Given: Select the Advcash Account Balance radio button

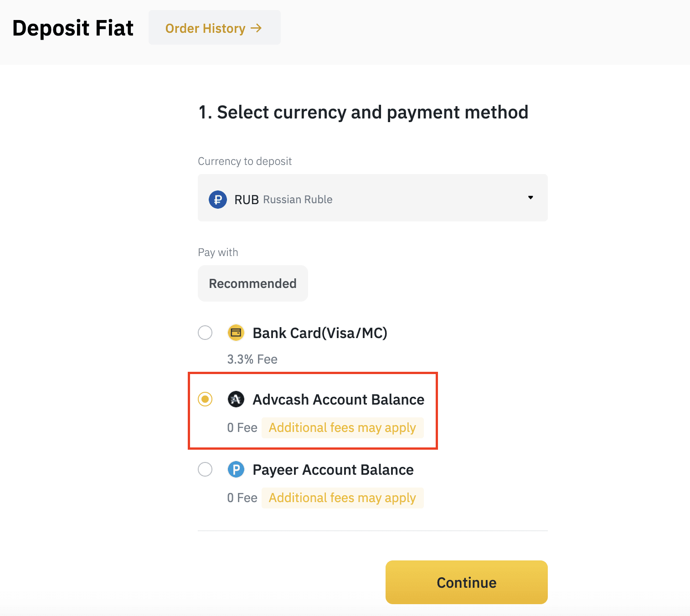Looking at the screenshot, I should pyautogui.click(x=205, y=400).
